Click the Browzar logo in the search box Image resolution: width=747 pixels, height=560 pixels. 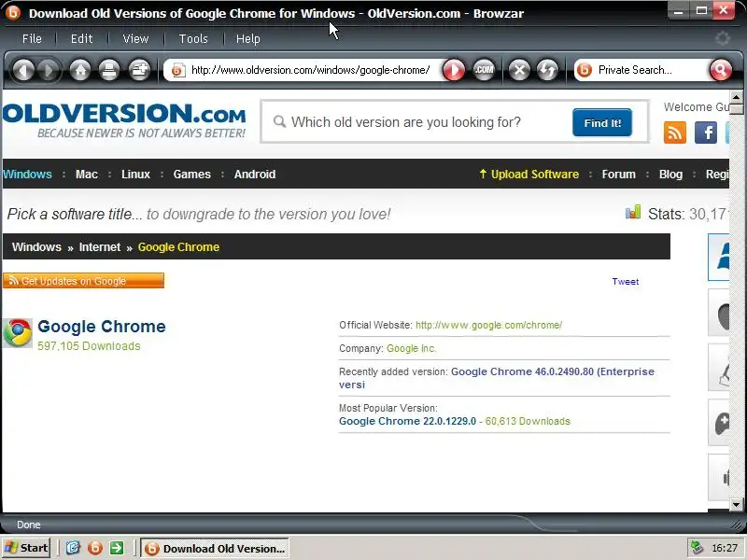585,70
